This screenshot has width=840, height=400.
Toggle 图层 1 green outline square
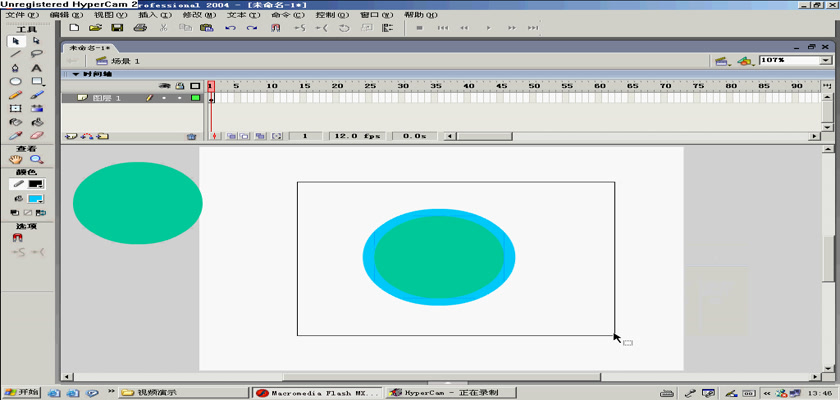(195, 98)
